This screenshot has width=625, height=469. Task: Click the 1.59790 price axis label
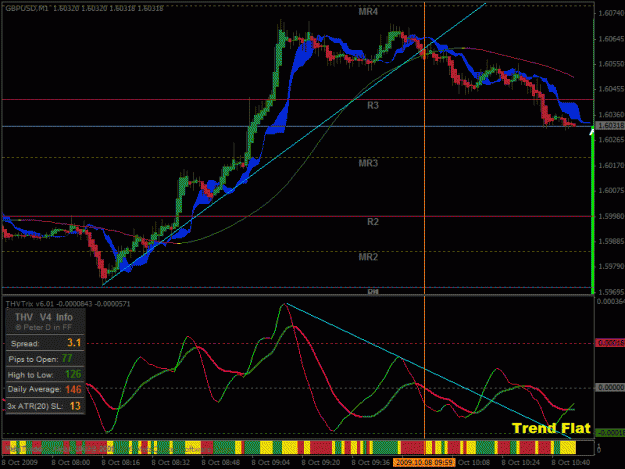tap(611, 266)
